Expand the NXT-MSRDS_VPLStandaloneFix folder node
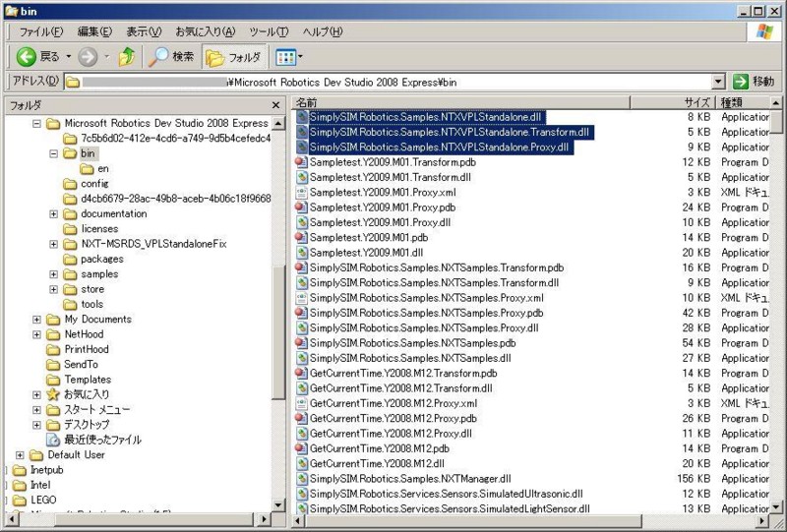 pyautogui.click(x=54, y=244)
